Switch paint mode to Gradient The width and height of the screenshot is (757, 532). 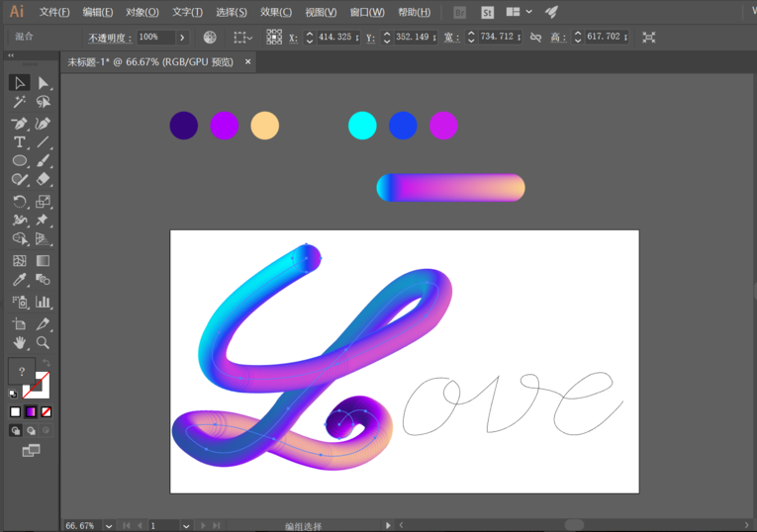(x=31, y=411)
